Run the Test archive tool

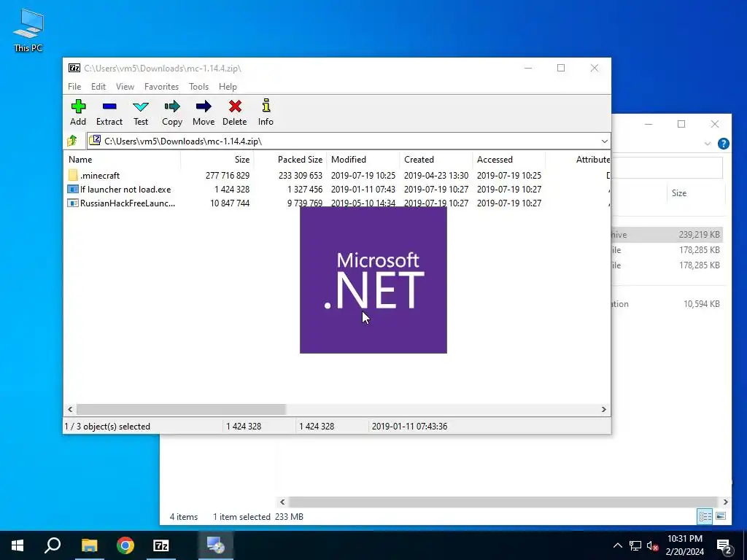[x=141, y=112]
